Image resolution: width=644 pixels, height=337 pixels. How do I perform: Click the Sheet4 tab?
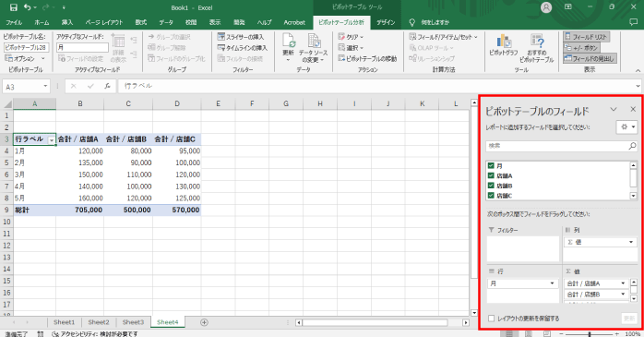(168, 322)
